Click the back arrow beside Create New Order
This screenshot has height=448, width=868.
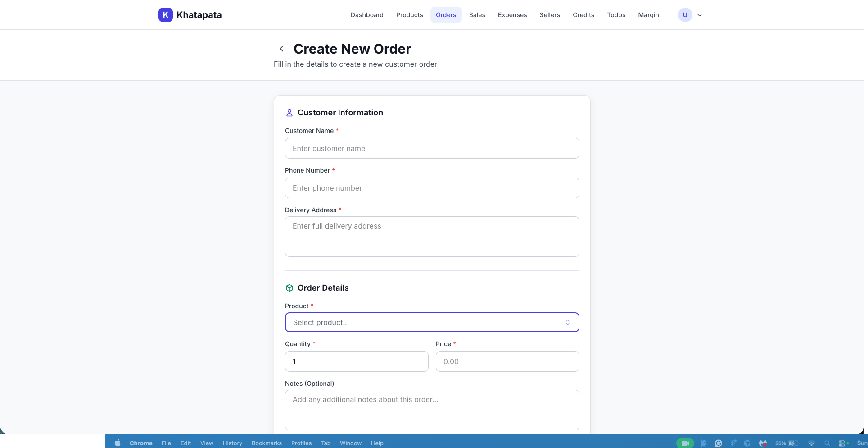[281, 48]
